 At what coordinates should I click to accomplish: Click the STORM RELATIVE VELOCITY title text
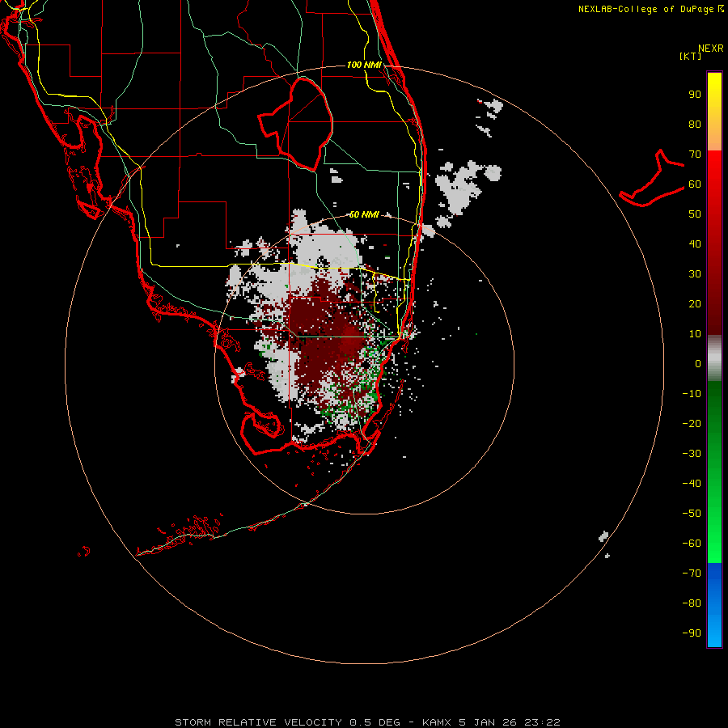(x=258, y=722)
